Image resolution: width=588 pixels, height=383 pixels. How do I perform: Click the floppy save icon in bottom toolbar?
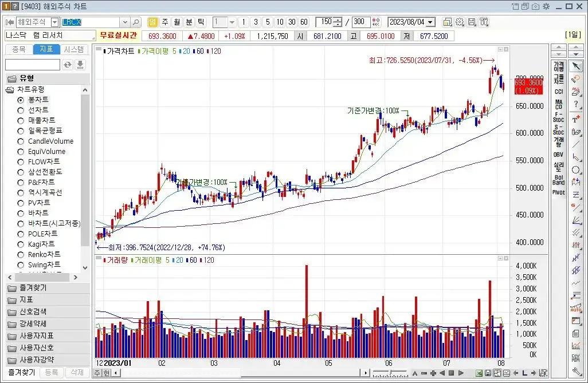point(488,373)
